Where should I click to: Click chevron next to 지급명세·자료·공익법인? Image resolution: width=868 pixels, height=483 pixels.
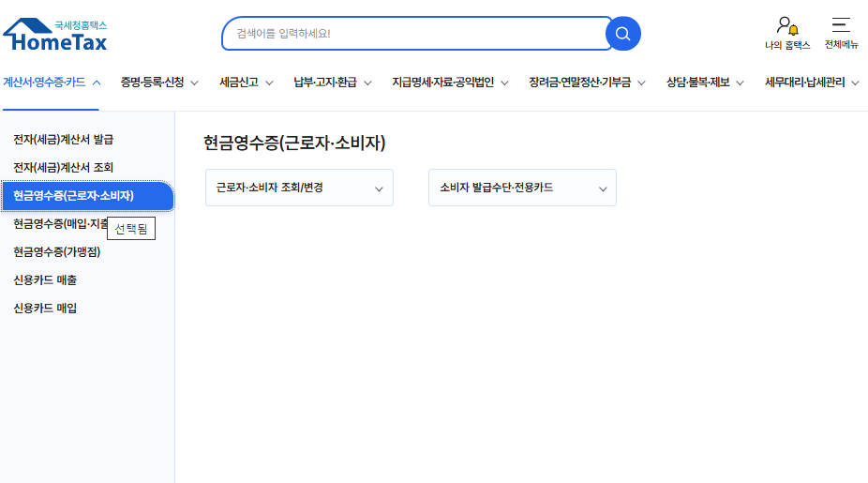504,83
